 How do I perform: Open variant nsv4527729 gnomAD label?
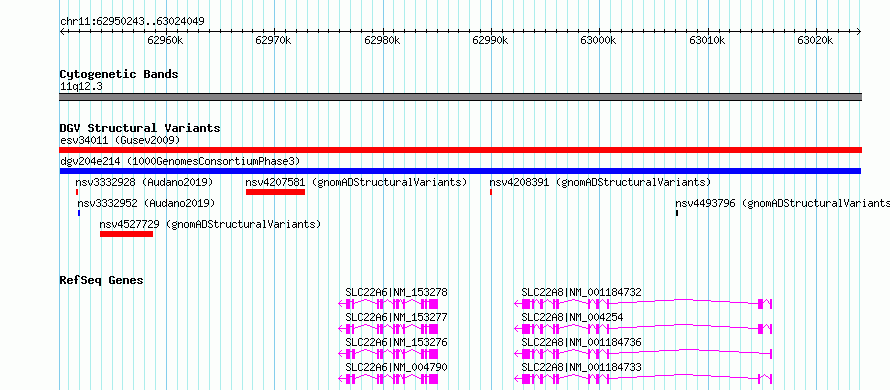(210, 224)
